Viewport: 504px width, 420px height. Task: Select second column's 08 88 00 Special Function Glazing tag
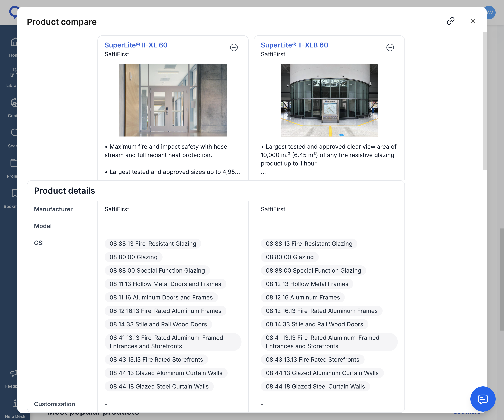313,270
